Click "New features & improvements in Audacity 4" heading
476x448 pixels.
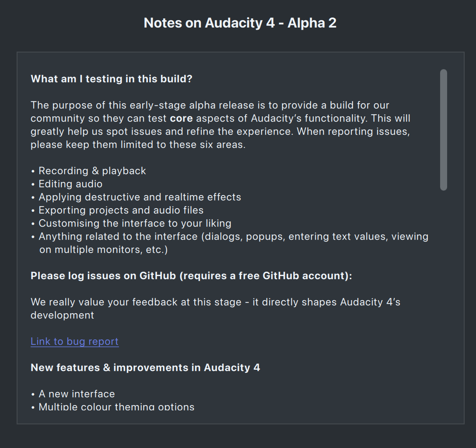point(145,368)
